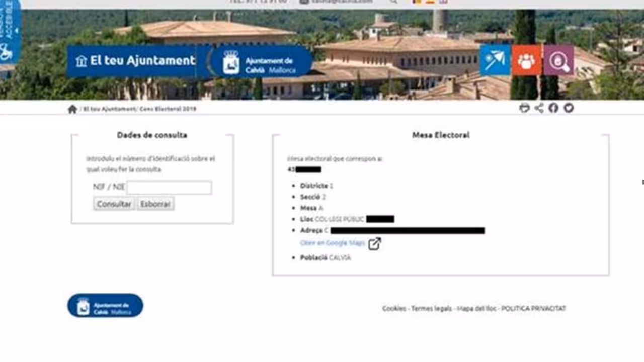Click the blue beach umbrella tourism icon

coord(495,61)
